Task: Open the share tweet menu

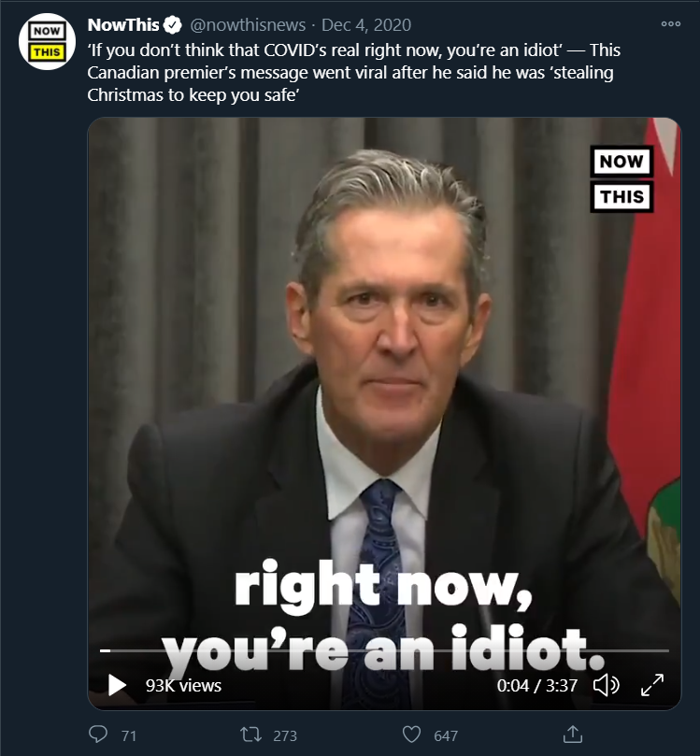Action: pos(574,735)
